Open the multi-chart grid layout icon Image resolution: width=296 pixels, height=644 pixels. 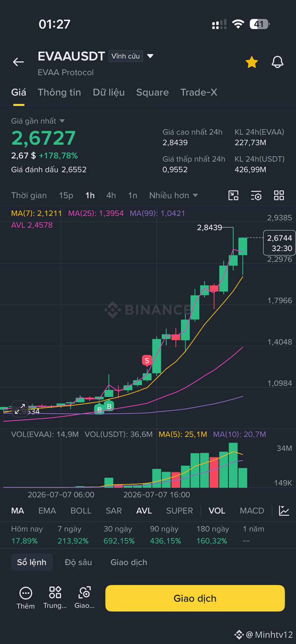pos(279,195)
